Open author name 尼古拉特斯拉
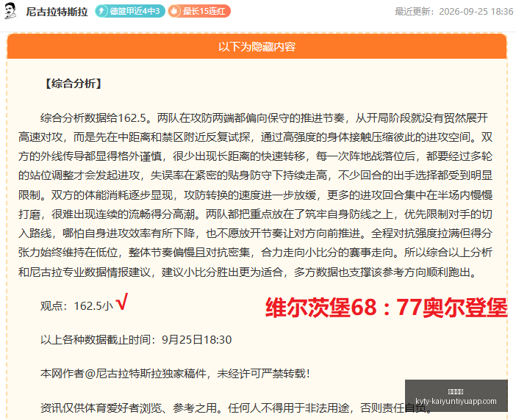 point(57,12)
